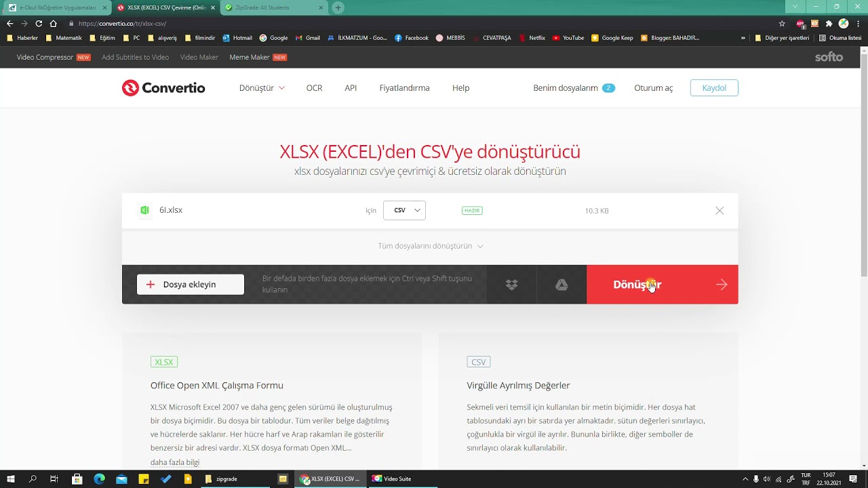Remove the 6I.xlsx file from list
This screenshot has width=868, height=488.
coord(719,211)
